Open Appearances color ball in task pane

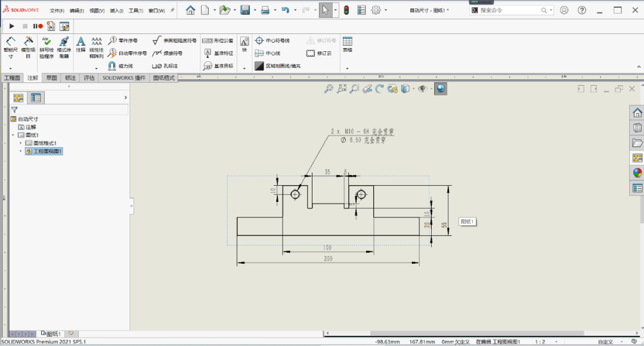(x=637, y=173)
